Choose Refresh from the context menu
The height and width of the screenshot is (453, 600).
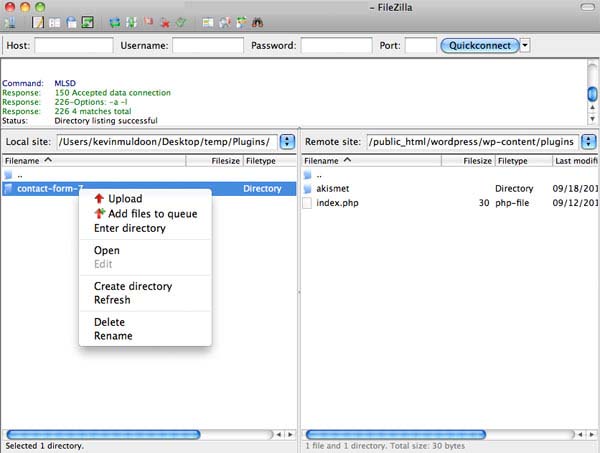(x=145, y=300)
